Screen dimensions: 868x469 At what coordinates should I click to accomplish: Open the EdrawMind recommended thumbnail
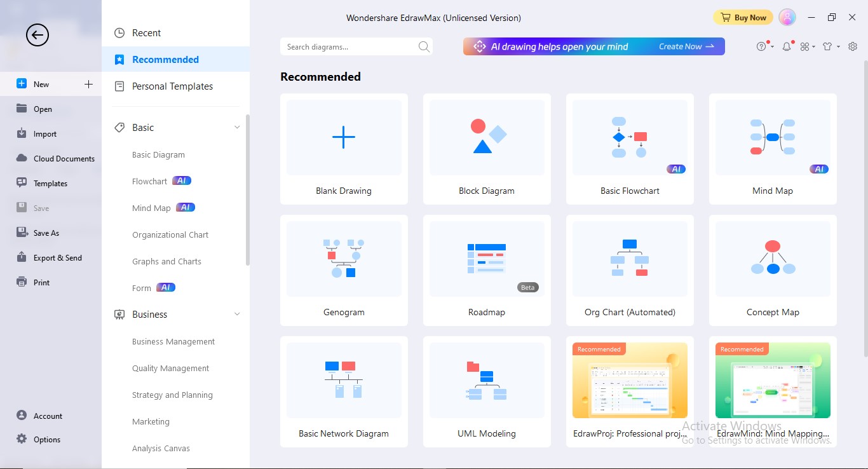(x=773, y=380)
